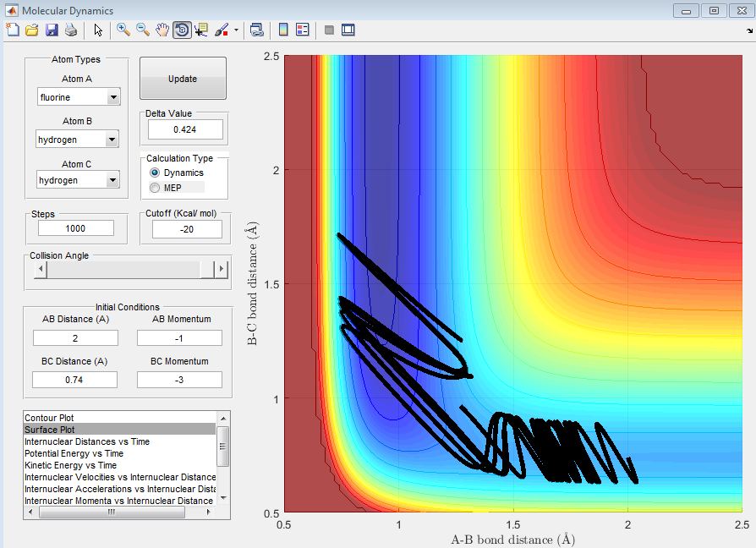This screenshot has height=548, width=756.
Task: Choose Potential Energy vs Time in list
Action: pyautogui.click(x=74, y=453)
